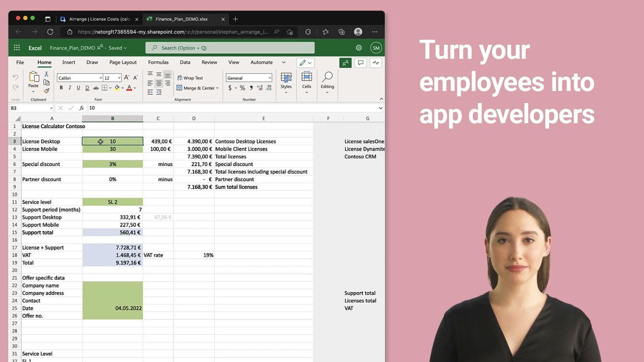This screenshot has height=362, width=644.
Task: Switch to the Automate tab
Action: coord(262,62)
